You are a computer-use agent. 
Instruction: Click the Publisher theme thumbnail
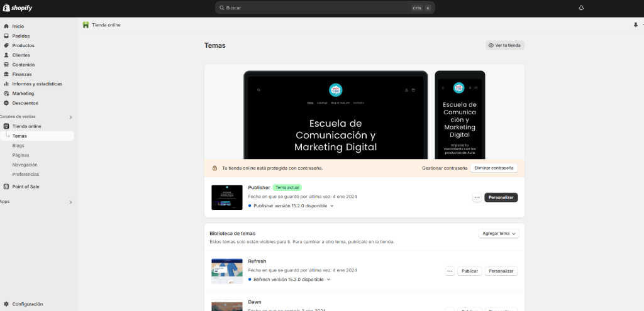coord(226,197)
